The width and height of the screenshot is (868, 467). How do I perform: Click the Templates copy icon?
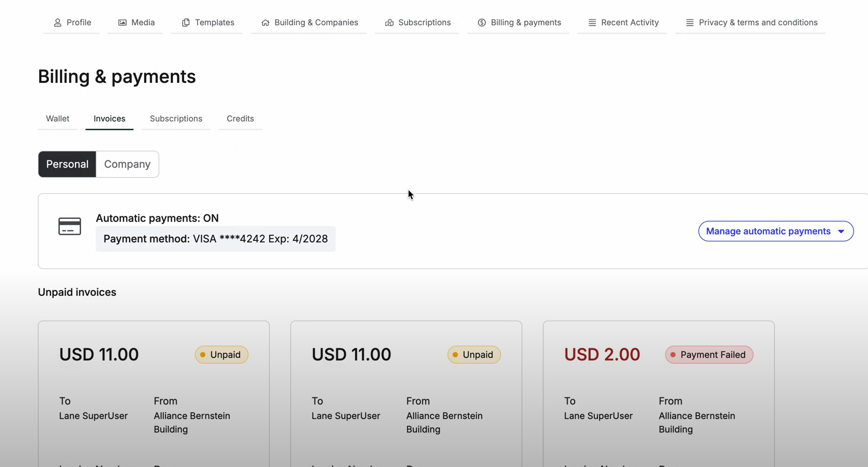tap(186, 22)
